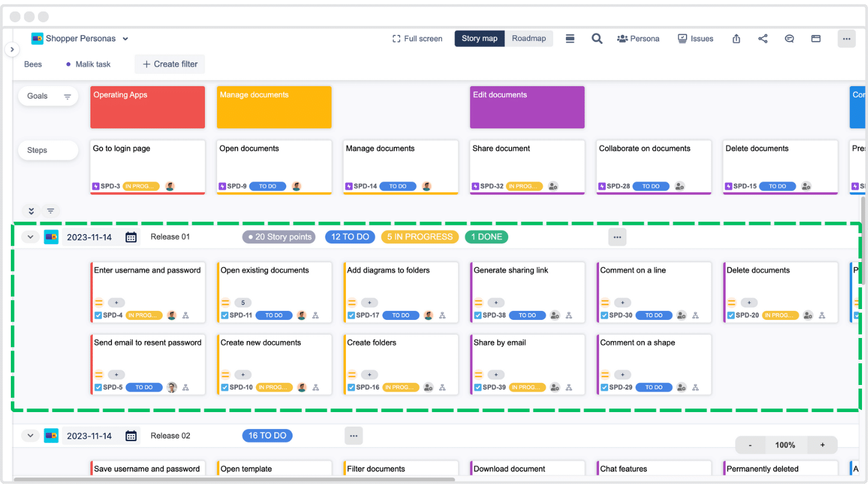Click assignee avatar on SPD-5 card
868x488 pixels.
pos(172,387)
